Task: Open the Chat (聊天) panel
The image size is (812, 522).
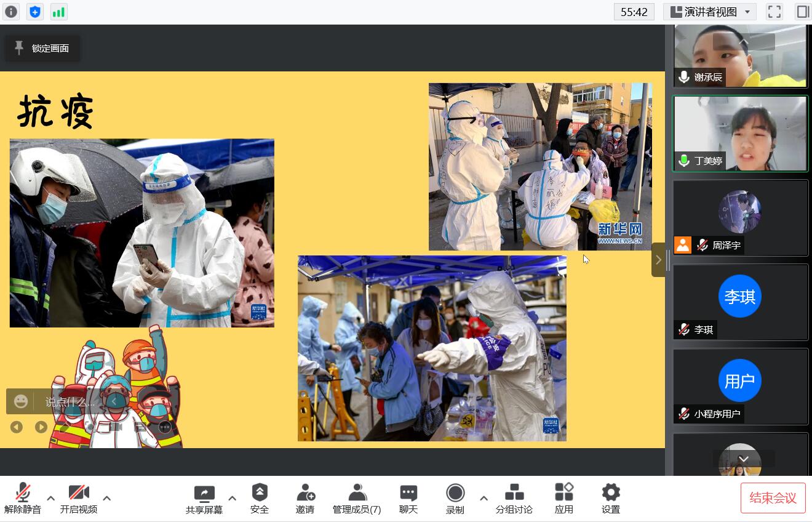Action: 408,498
